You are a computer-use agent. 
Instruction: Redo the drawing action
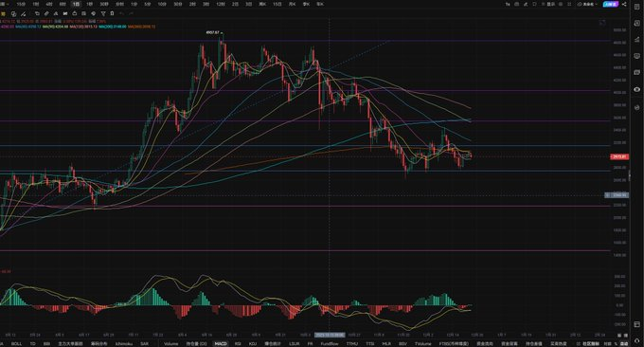(x=131, y=13)
